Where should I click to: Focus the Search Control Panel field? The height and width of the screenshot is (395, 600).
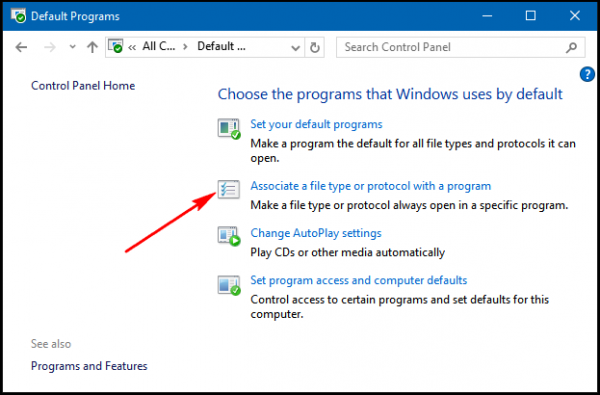tap(452, 47)
